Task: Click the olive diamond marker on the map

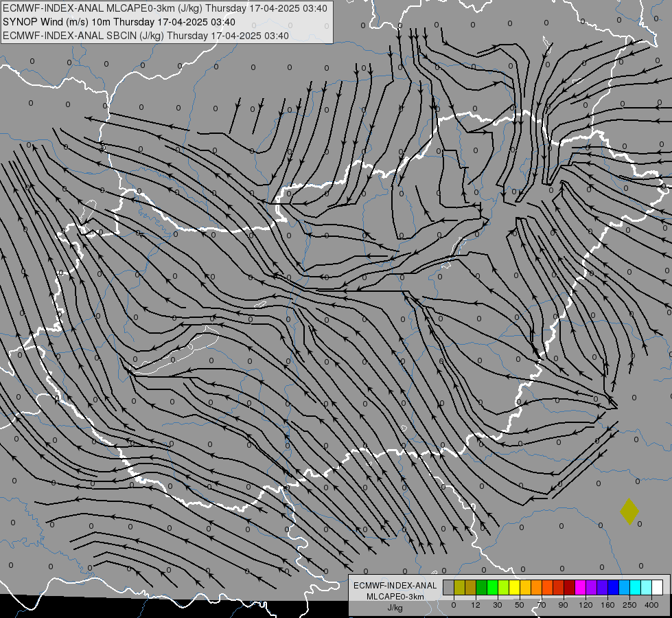Action: 629,511
